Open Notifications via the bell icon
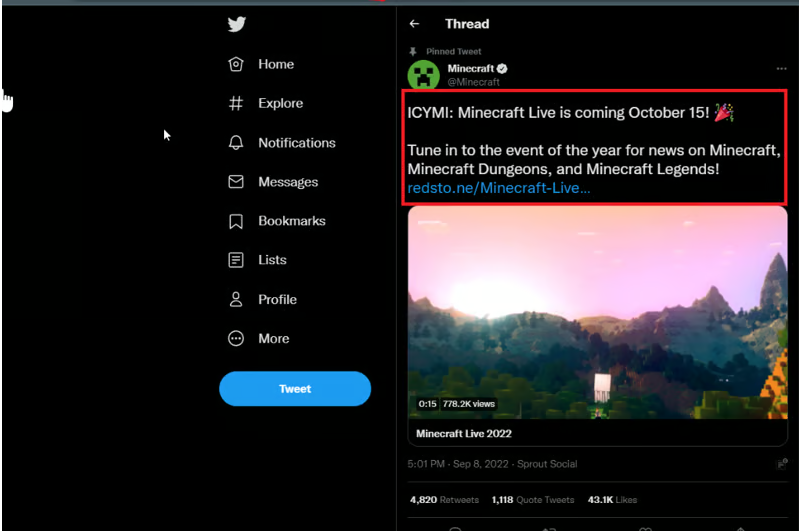This screenshot has height=531, width=799. (x=235, y=143)
